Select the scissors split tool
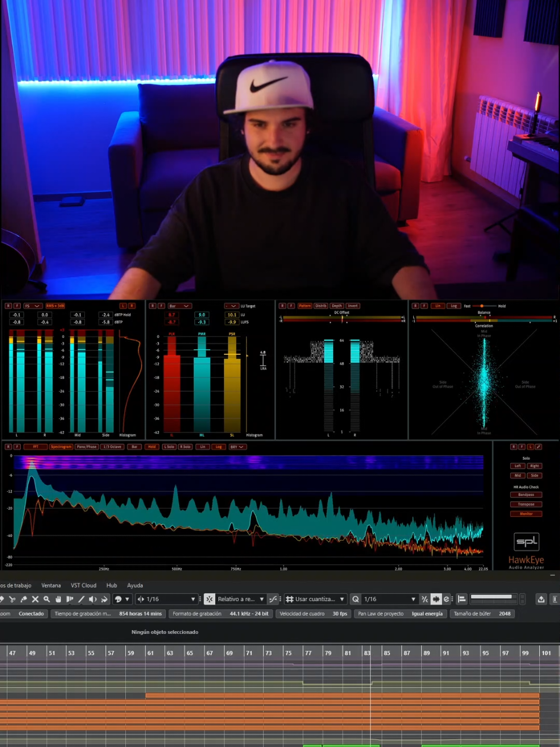Screen dimensions: 560x747 coord(12,599)
